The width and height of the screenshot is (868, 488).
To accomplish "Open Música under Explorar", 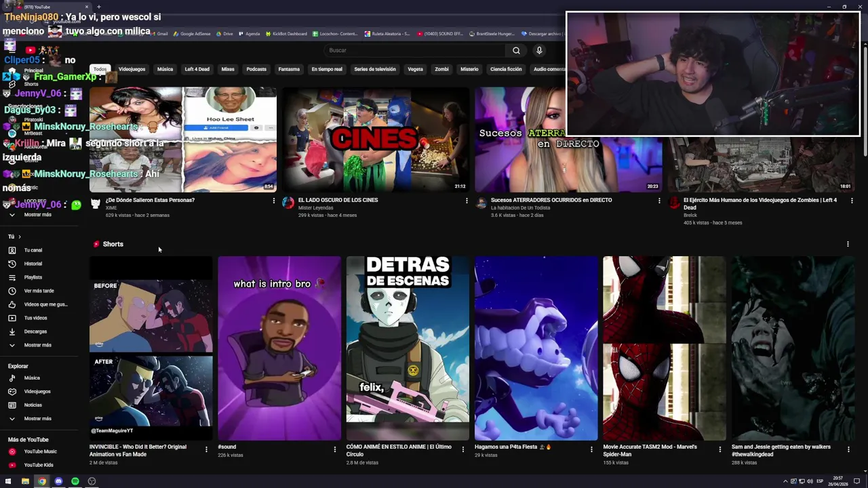I will 32,378.
